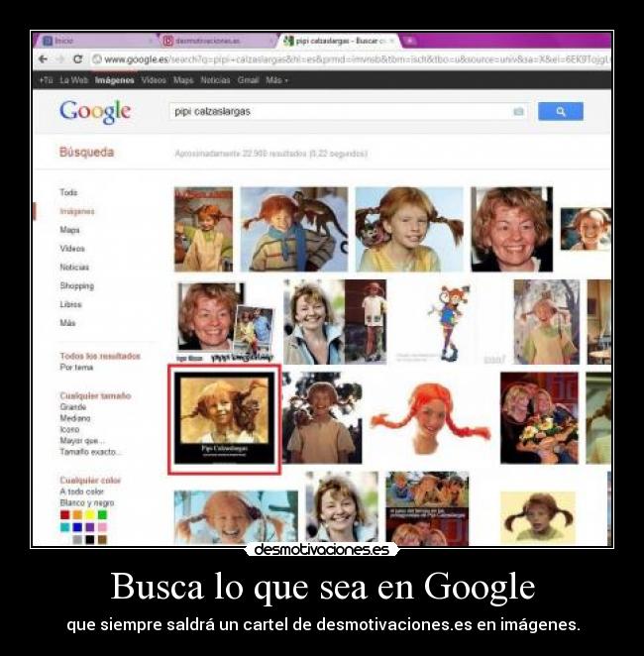Close the pipi calzaslargas tab
Screen dimensions: 644x656
tap(391, 41)
